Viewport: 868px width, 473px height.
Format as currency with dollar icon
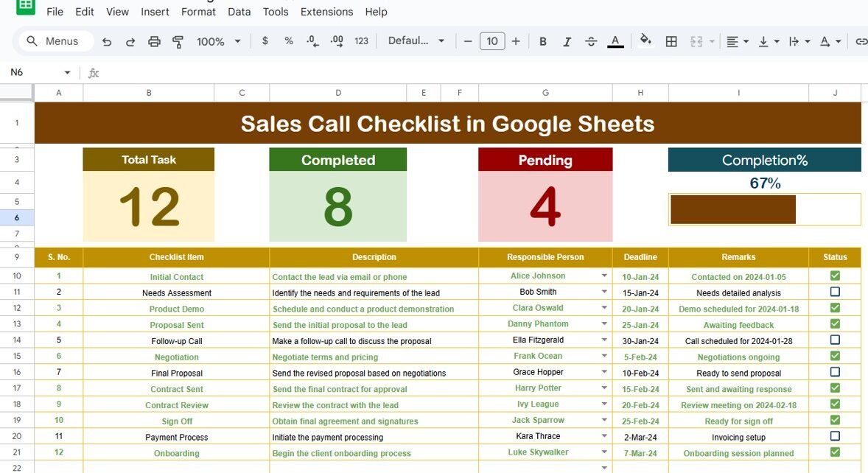(265, 41)
